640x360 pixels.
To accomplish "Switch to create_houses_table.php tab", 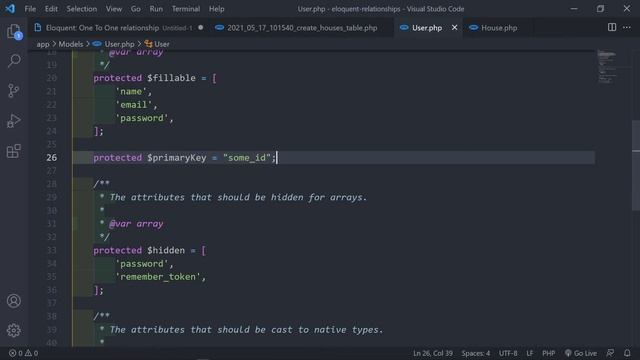I will [x=301, y=27].
